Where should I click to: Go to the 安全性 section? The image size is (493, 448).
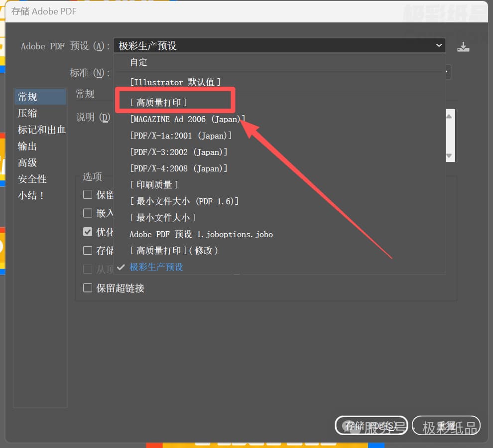(32, 179)
